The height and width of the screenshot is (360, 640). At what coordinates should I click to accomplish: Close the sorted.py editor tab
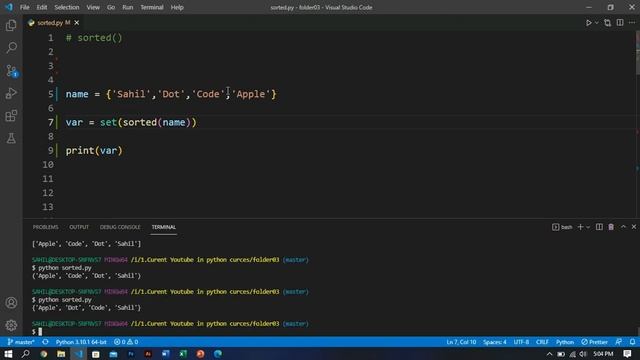(x=77, y=23)
